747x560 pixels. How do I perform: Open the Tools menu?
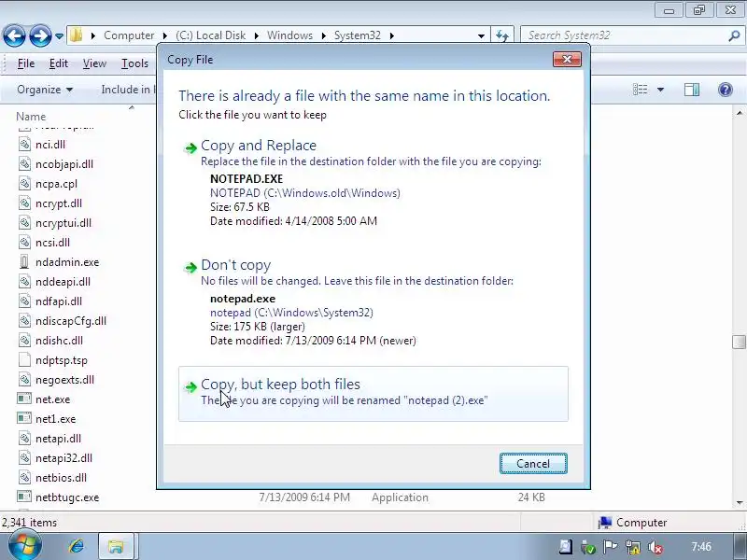pyautogui.click(x=134, y=63)
